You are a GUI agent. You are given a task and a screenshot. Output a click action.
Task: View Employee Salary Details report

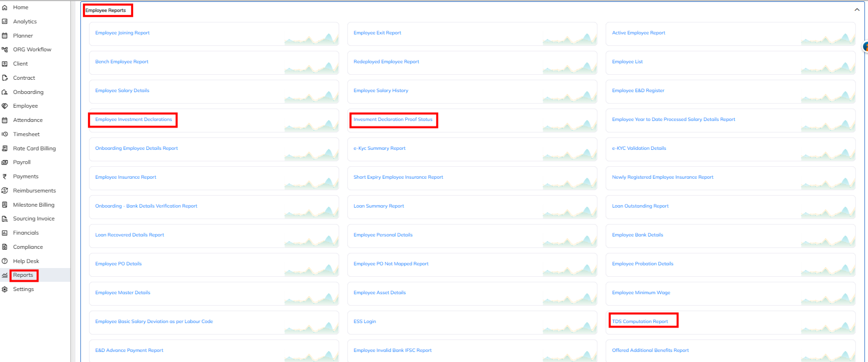[122, 91]
